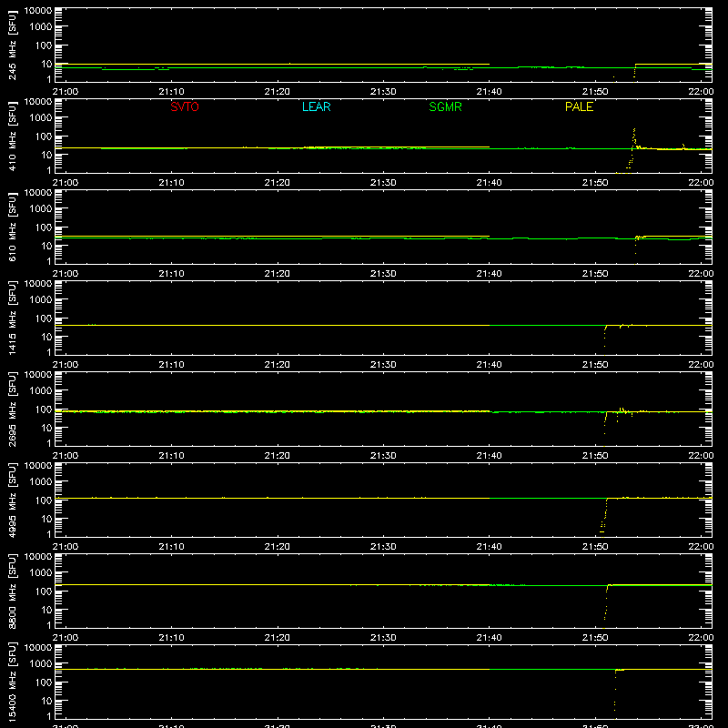Click the 21:50 label under the 245 MHz panel
728x728 pixels.
pos(595,92)
